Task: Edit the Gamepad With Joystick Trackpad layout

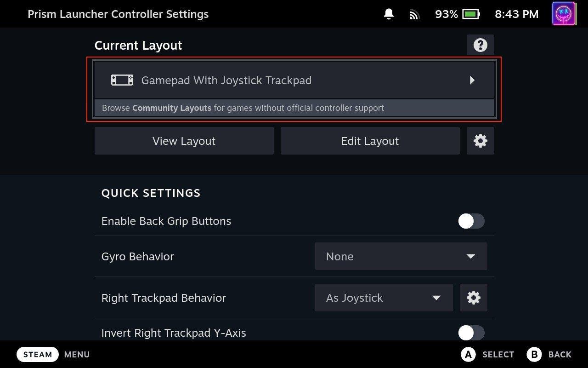Action: [x=370, y=141]
